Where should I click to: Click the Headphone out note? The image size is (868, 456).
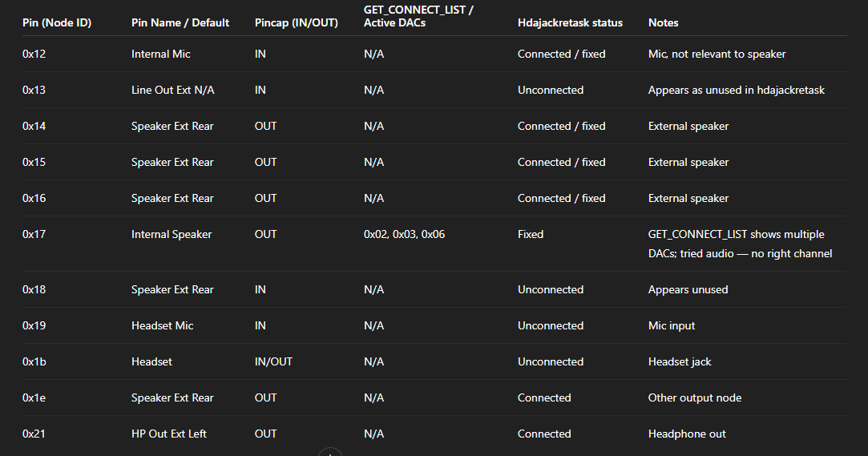(x=687, y=434)
